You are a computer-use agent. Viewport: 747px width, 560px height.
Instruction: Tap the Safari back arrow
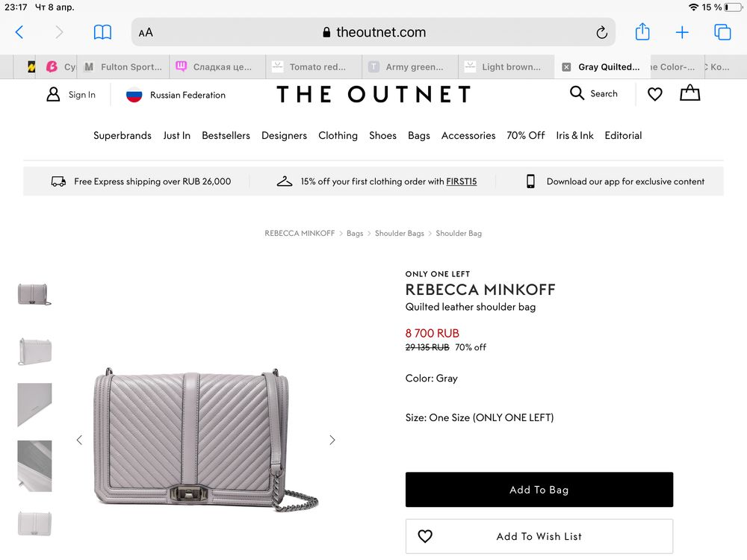[19, 32]
